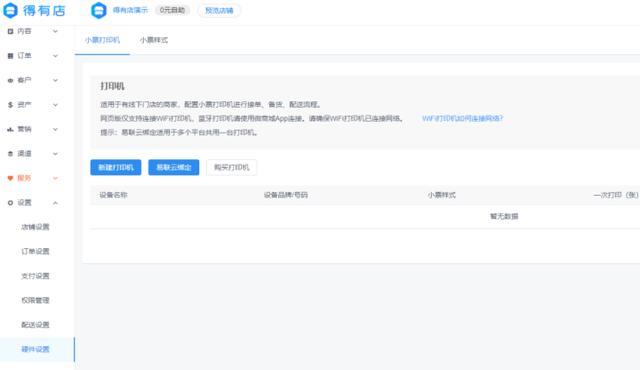Switch to the 小票样式 tab
This screenshot has height=370, width=640.
(x=154, y=40)
